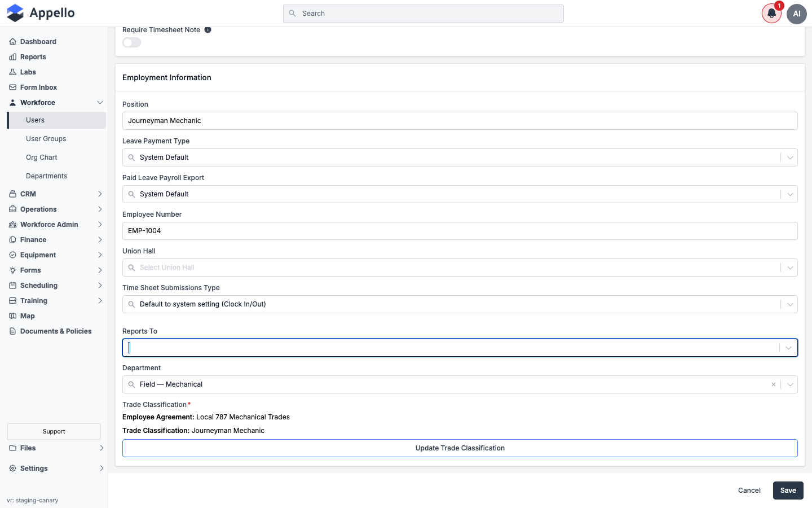
Task: Click the Finance icon in the sidebar
Action: click(x=12, y=240)
